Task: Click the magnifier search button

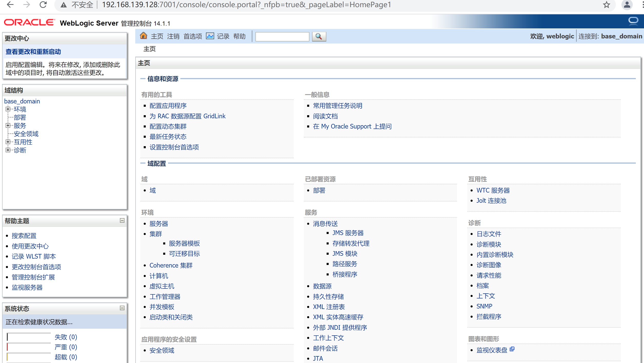Action: 319,36
